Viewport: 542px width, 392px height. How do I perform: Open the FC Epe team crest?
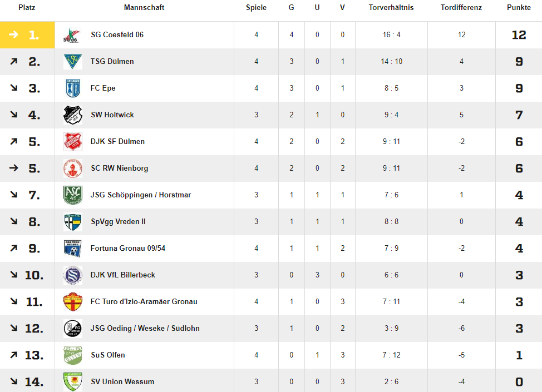click(72, 88)
